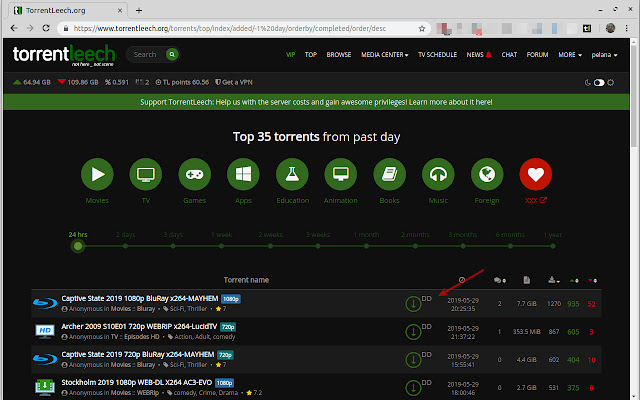Select the 1 month timeline point
Screen dimensions: 640x400
coord(367,246)
